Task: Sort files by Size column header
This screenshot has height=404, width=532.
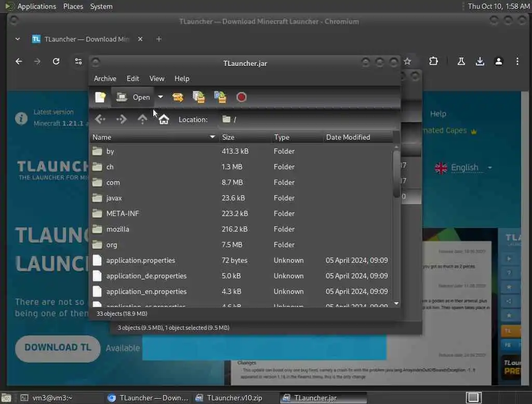Action: click(x=245, y=138)
